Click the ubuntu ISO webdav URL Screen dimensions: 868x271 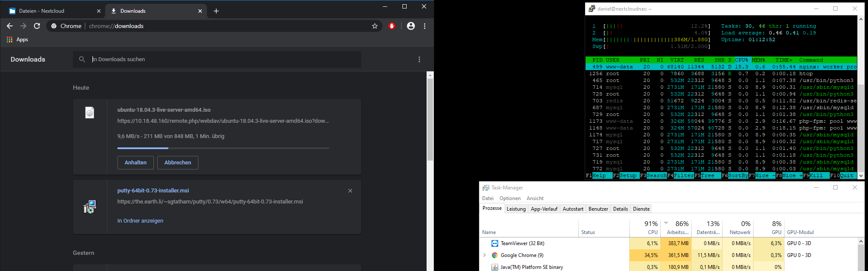[223, 121]
